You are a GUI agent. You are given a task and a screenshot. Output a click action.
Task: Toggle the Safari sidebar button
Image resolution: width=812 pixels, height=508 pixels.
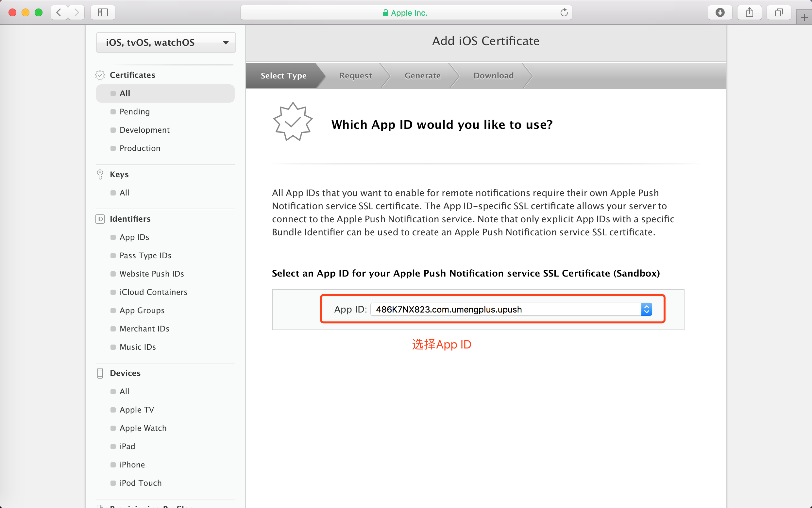tap(103, 12)
